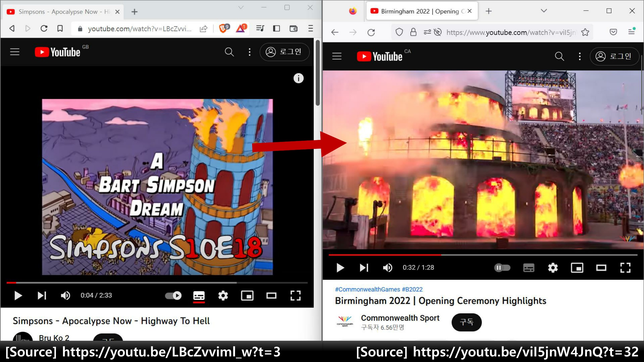
Task: Click share icon in Brave address bar
Action: 203,28
